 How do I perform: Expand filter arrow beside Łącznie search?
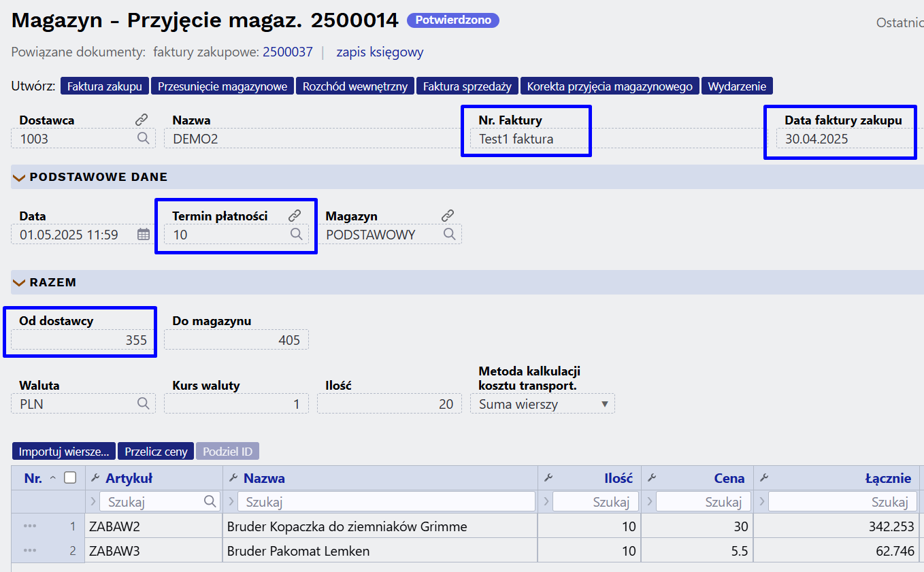point(762,502)
